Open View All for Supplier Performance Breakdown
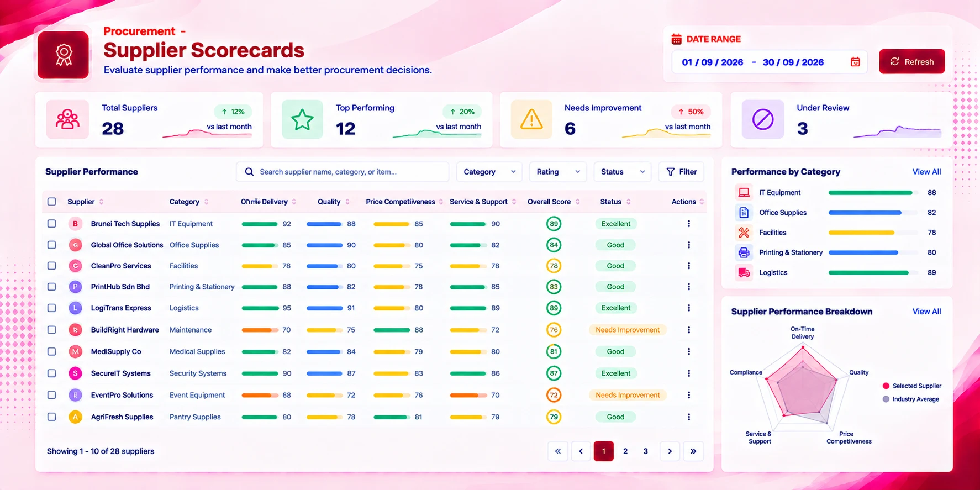The image size is (980, 490). coord(926,312)
